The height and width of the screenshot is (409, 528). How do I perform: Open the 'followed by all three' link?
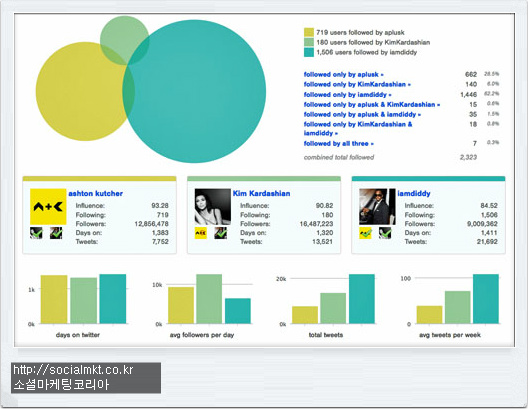[x=338, y=143]
